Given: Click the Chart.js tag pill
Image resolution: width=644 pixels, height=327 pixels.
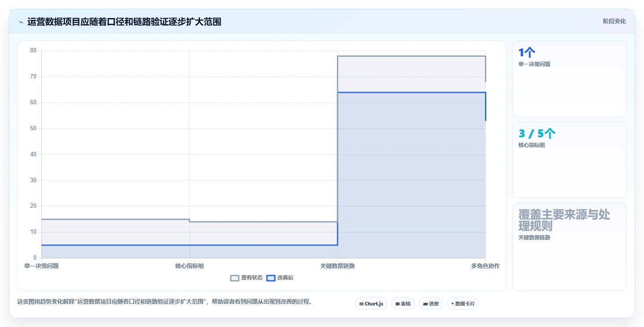Looking at the screenshot, I should click(x=371, y=304).
